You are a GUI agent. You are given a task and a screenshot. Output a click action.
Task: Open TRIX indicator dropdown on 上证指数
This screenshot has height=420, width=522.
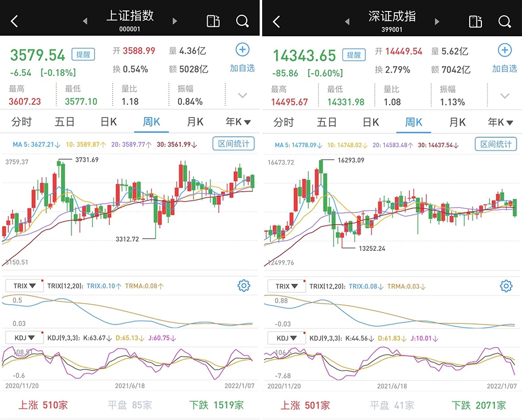tap(25, 285)
